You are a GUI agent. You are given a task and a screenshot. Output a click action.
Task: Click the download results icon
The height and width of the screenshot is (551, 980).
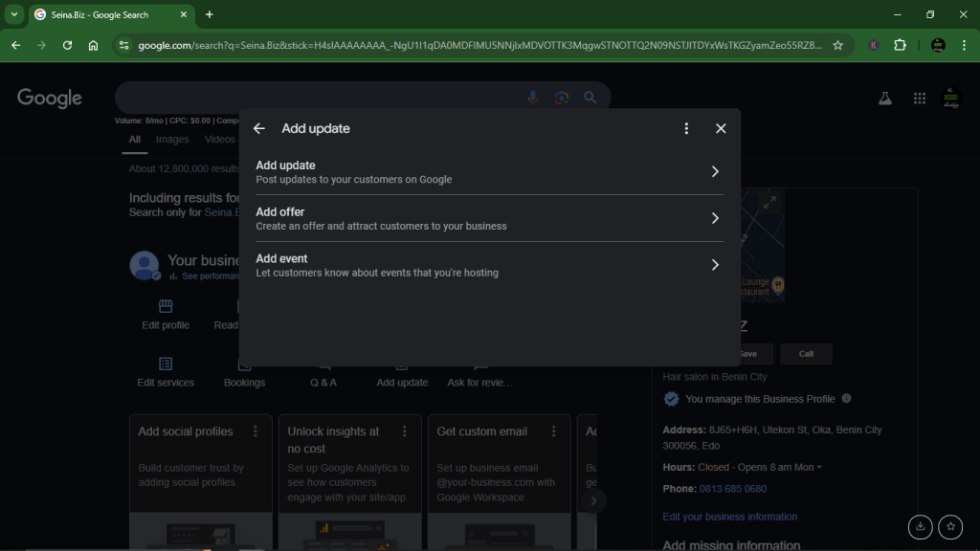(920, 527)
